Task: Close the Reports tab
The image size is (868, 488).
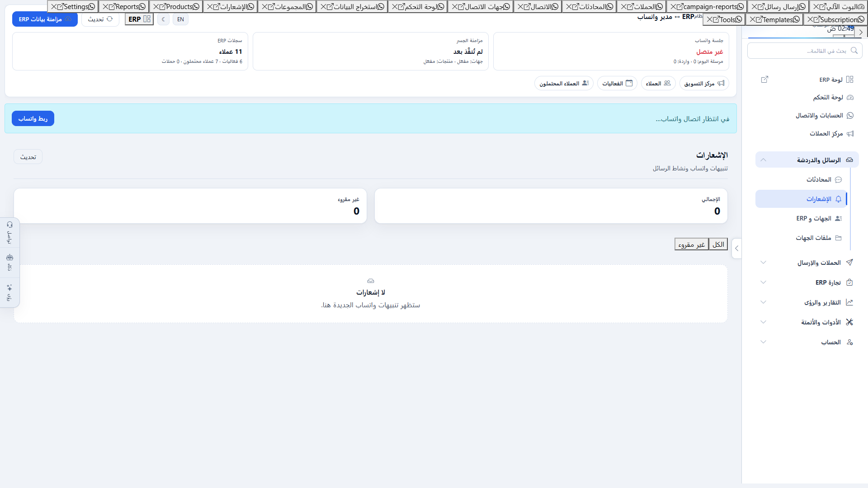Action: [105, 7]
